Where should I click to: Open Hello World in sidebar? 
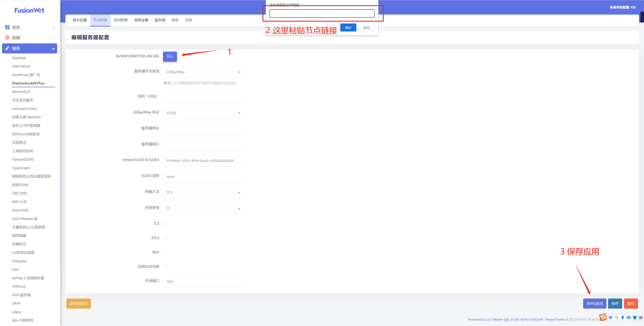21,67
